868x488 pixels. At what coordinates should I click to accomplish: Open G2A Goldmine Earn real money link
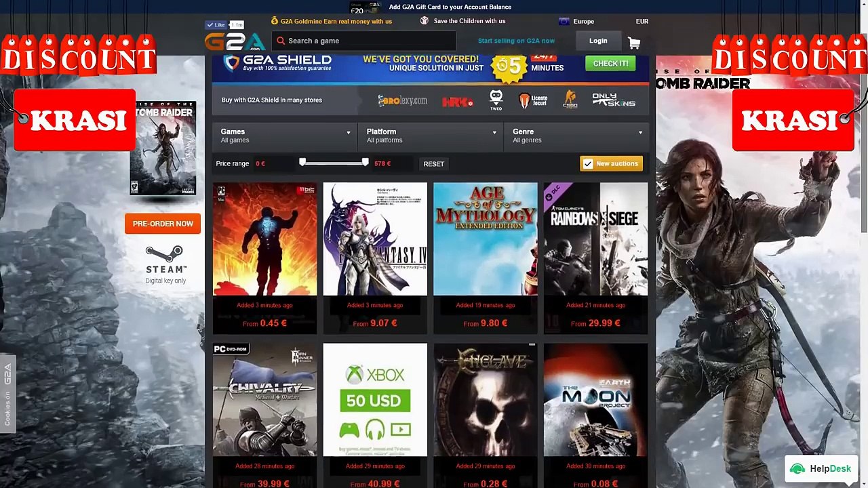[x=336, y=22]
